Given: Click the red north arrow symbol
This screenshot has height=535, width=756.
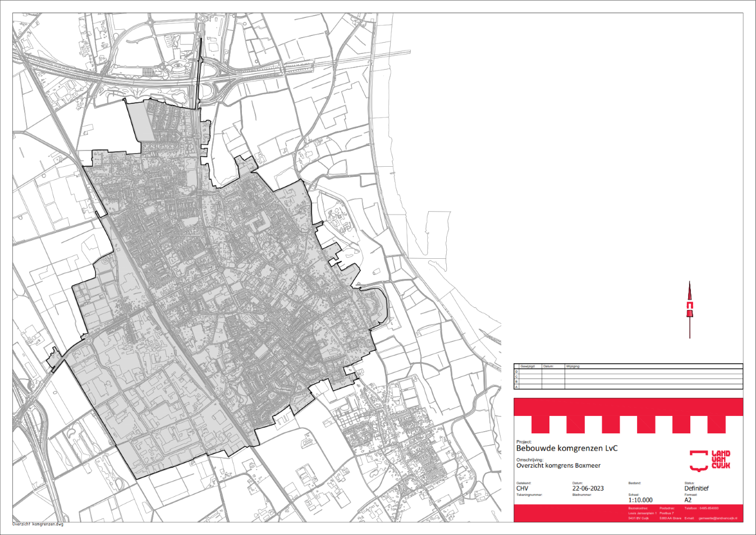Looking at the screenshot, I should pos(690,308).
